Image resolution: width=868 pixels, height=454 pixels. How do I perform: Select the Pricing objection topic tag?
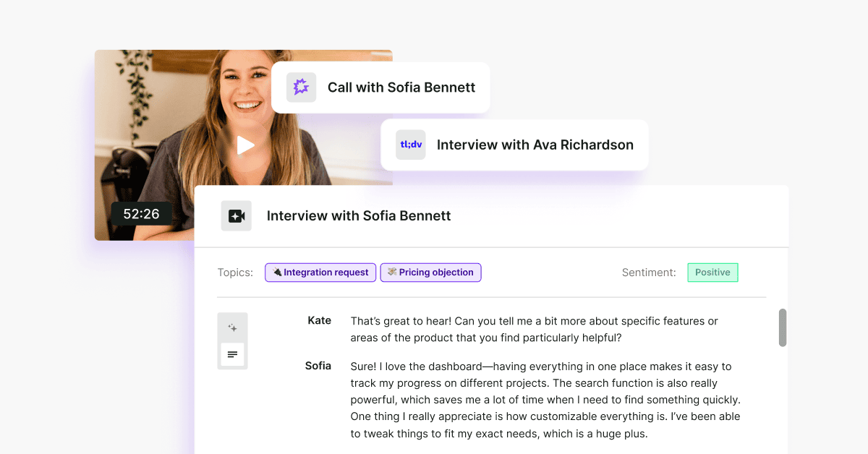(430, 273)
